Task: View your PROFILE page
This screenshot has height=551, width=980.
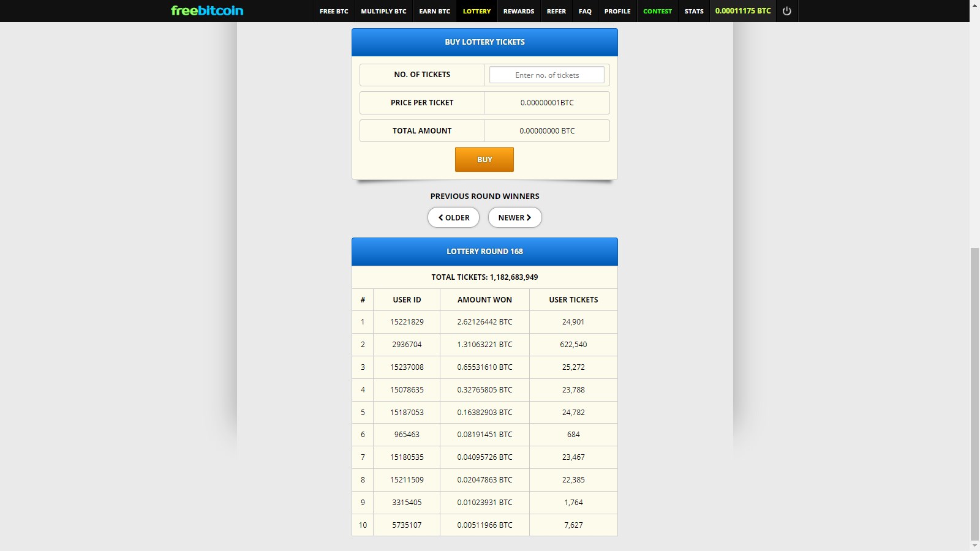Action: click(x=617, y=10)
